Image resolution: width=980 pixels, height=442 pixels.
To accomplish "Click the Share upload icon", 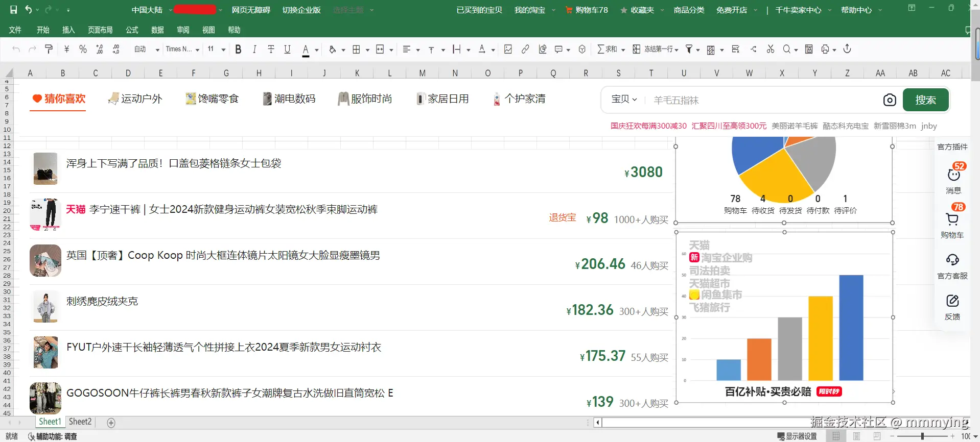I will 847,49.
